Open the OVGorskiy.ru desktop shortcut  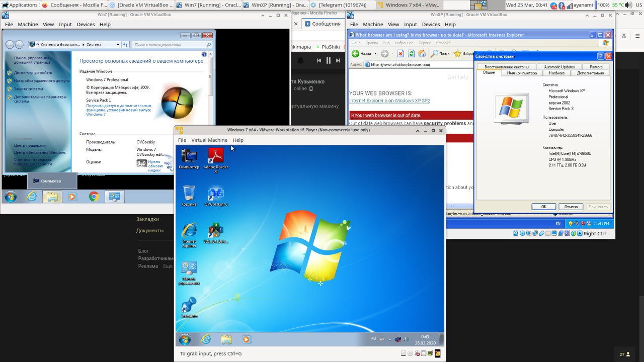(x=216, y=196)
